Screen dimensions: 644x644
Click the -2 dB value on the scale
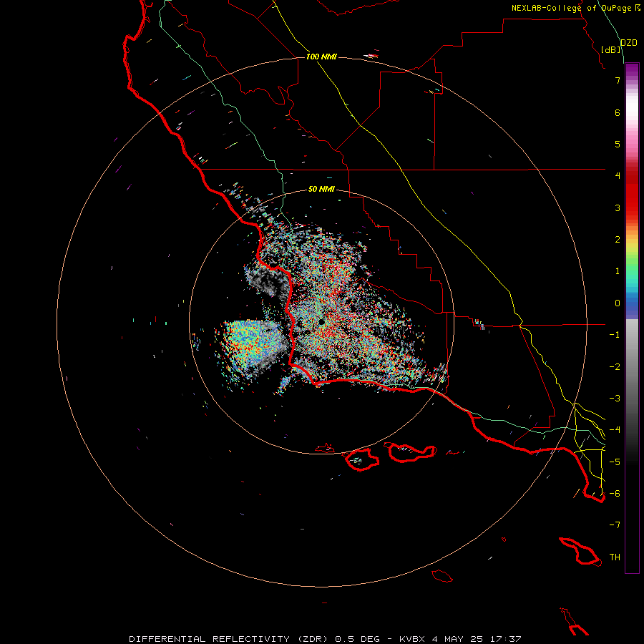point(615,367)
